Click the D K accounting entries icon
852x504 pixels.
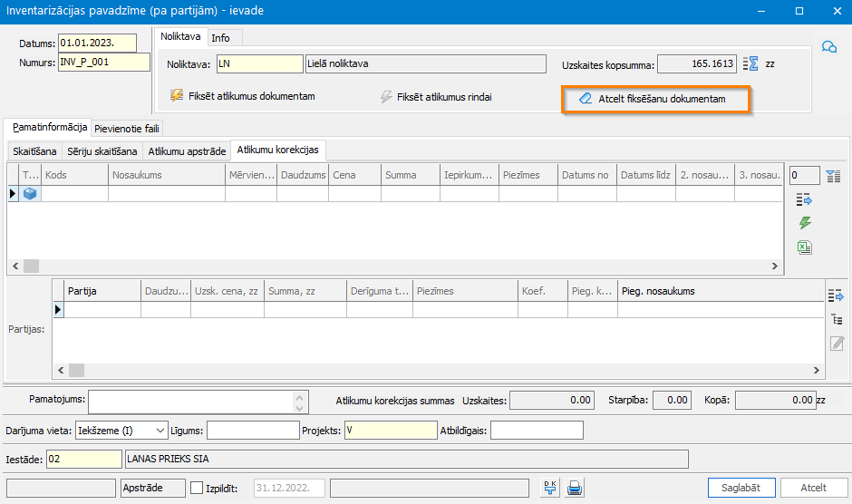(550, 488)
